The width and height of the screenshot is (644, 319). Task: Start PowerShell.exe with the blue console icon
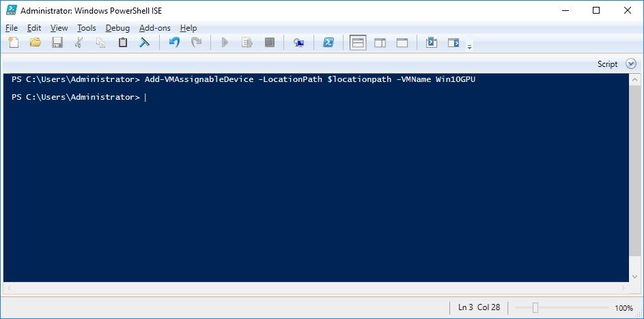(x=328, y=42)
